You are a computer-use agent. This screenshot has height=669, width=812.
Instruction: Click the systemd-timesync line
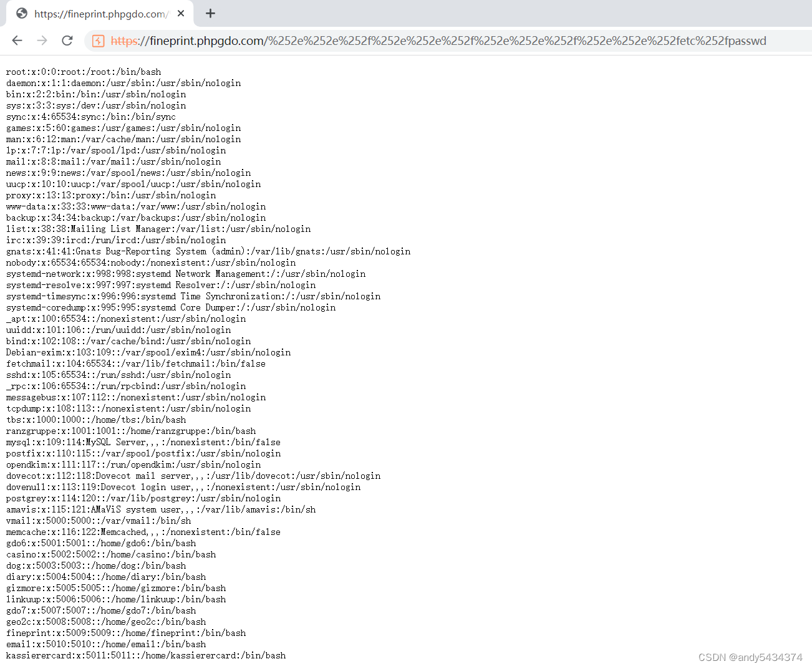pyautogui.click(x=193, y=296)
